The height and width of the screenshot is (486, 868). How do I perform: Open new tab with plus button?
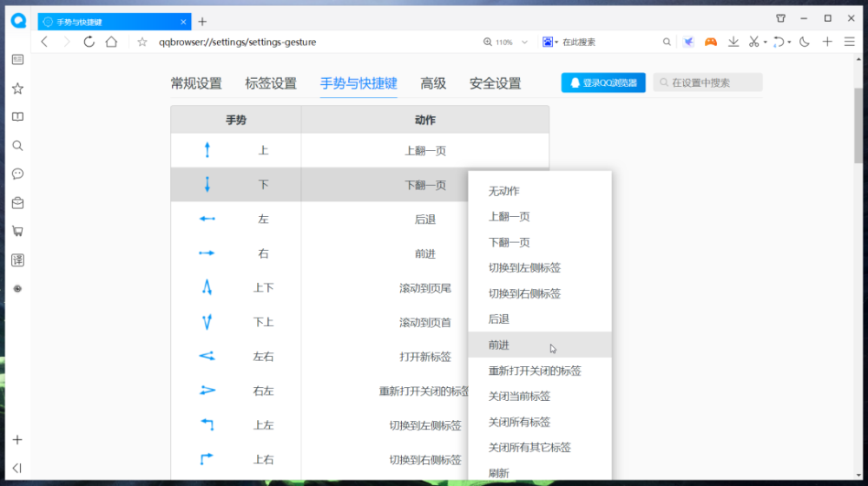tap(202, 23)
